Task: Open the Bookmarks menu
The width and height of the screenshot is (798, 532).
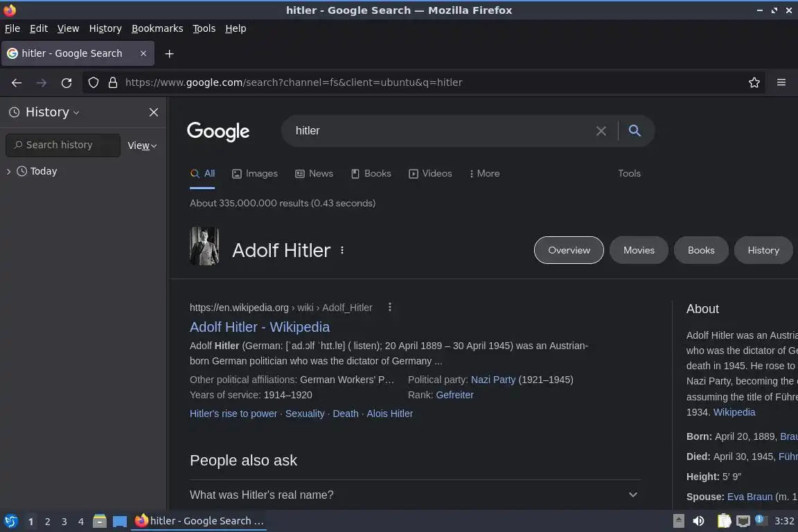Action: [x=157, y=28]
